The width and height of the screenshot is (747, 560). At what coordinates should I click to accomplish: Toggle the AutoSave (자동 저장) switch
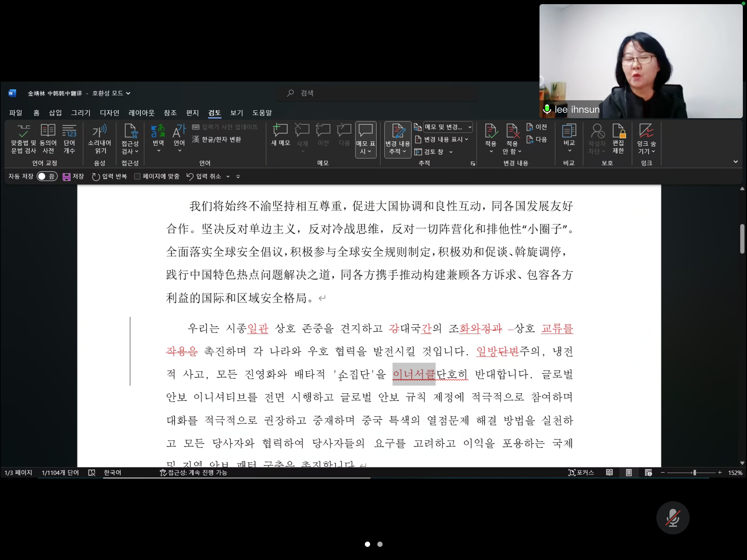click(x=47, y=176)
